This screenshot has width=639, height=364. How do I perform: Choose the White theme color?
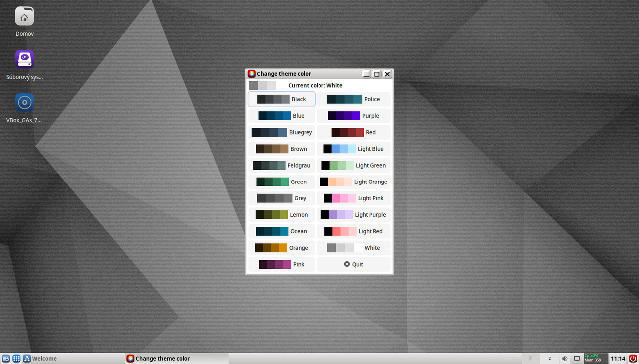pyautogui.click(x=353, y=247)
